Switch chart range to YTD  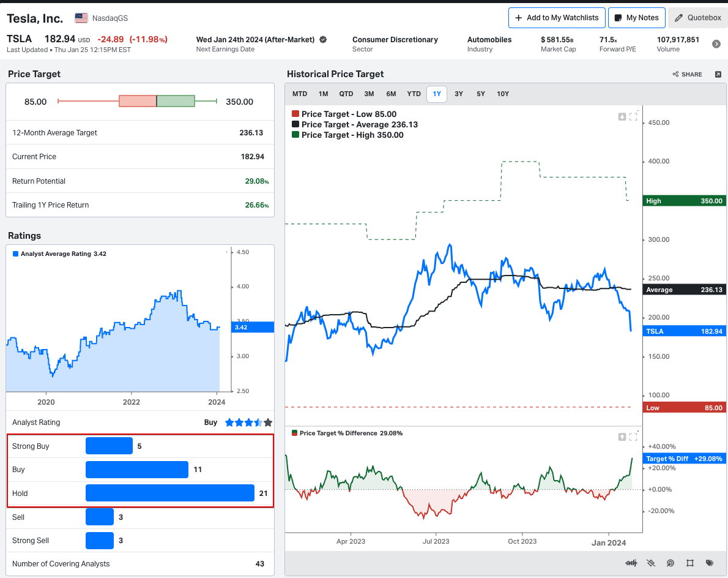pos(414,94)
